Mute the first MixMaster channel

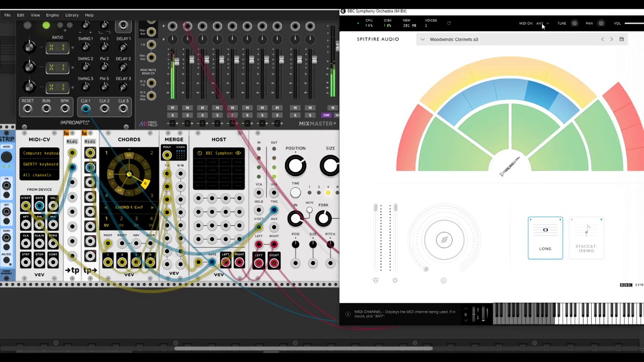click(173, 108)
